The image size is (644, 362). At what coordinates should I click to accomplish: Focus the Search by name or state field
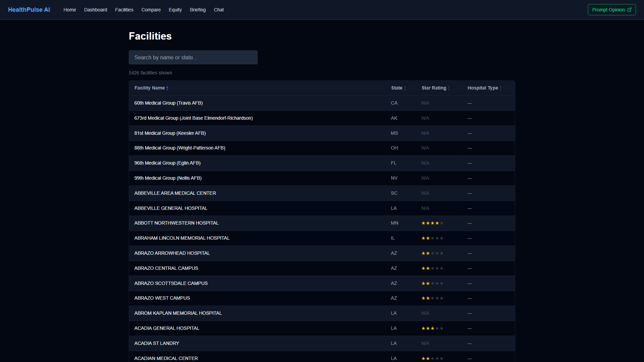193,57
